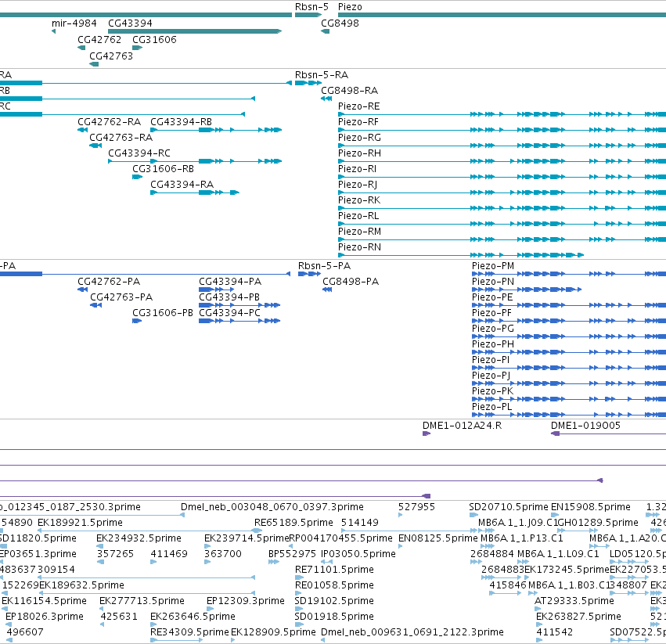This screenshot has height=644, width=666.
Task: Click protein Piezo-PI
Action: (491, 360)
